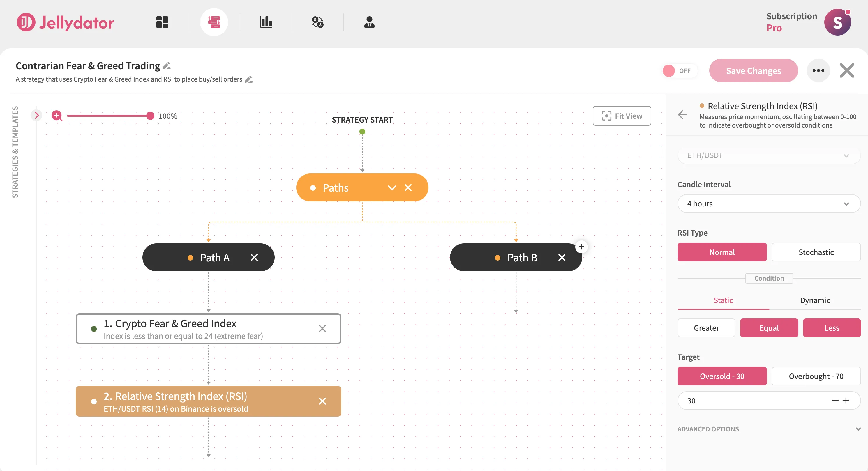This screenshot has height=471, width=868.
Task: Click the zoom slider handle
Action: tap(150, 116)
